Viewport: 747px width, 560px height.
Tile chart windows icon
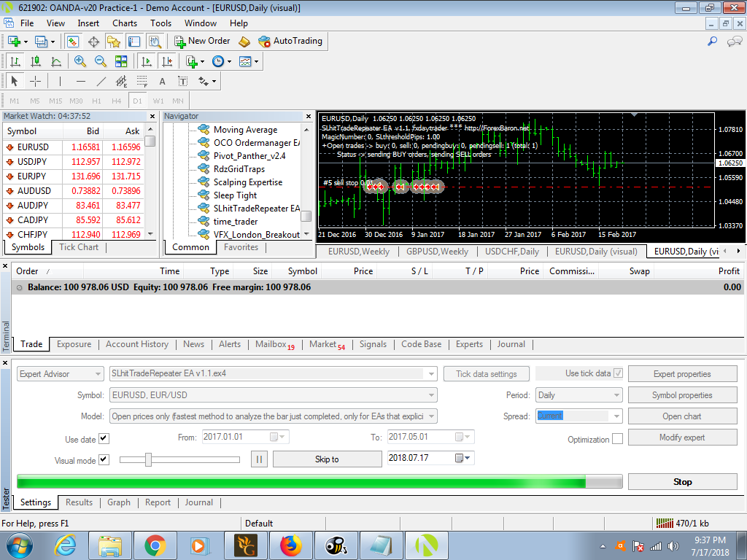121,61
